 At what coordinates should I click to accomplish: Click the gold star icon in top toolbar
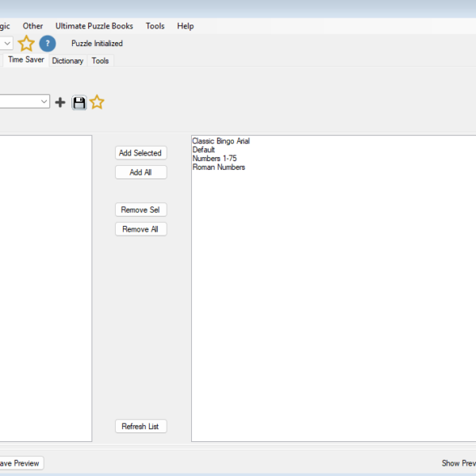27,44
